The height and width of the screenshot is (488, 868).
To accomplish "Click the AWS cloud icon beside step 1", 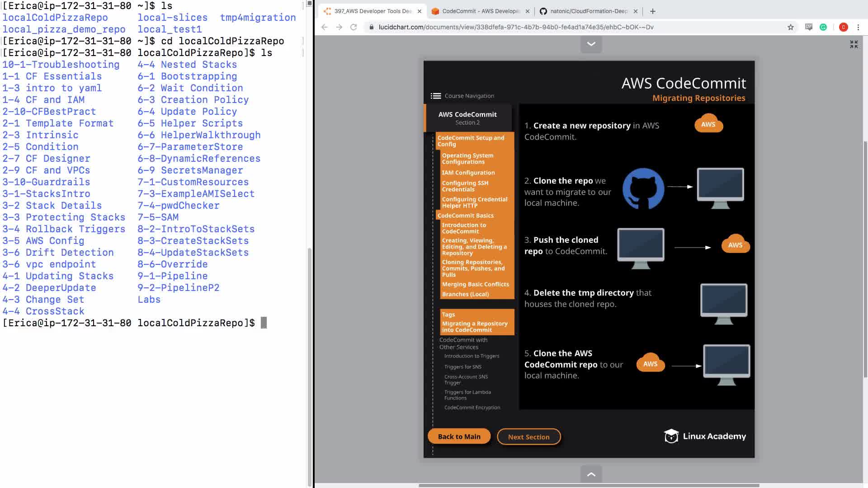I will pyautogui.click(x=708, y=124).
